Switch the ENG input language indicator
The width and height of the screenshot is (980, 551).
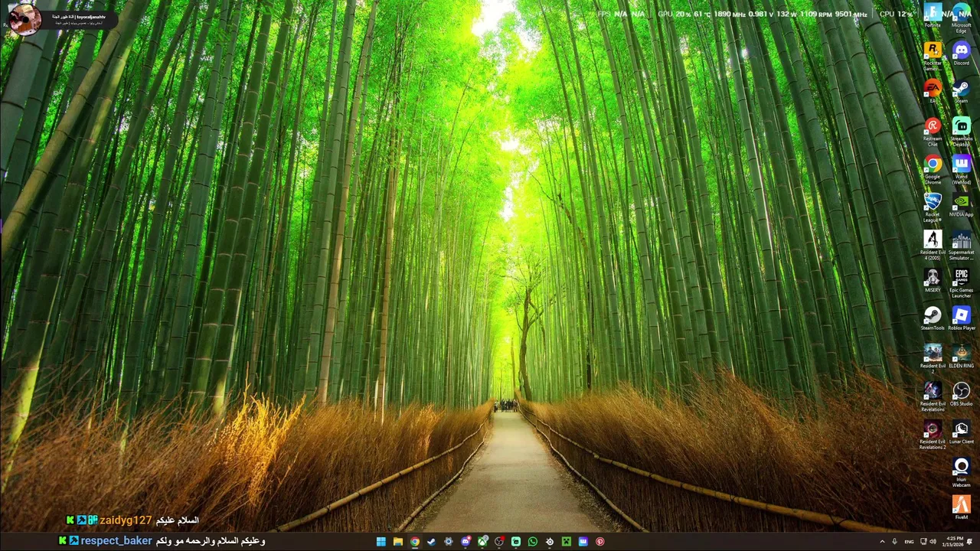coord(910,542)
